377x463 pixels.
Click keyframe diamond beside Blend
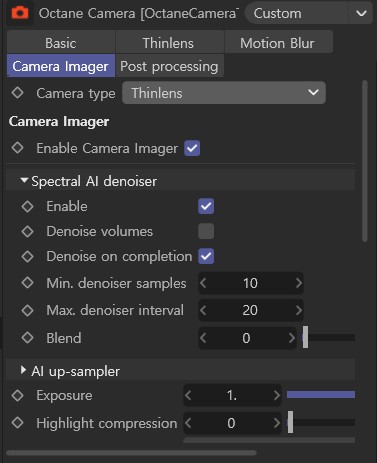[27, 338]
